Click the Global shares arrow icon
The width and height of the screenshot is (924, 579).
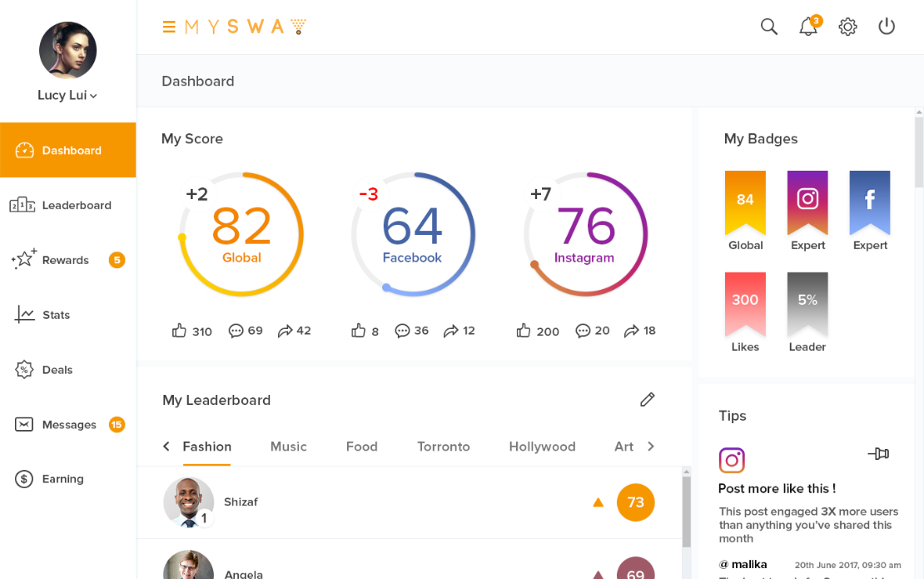click(x=286, y=331)
